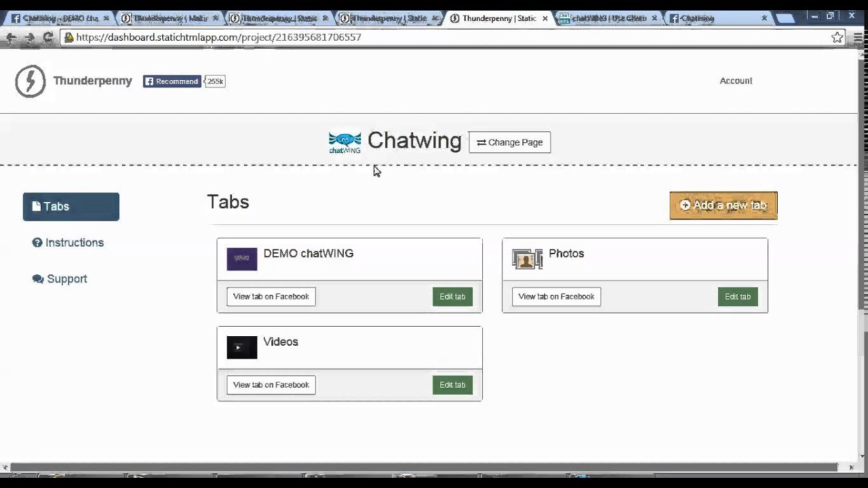Click the address bar URL field
The width and height of the screenshot is (868, 488).
[x=453, y=37]
